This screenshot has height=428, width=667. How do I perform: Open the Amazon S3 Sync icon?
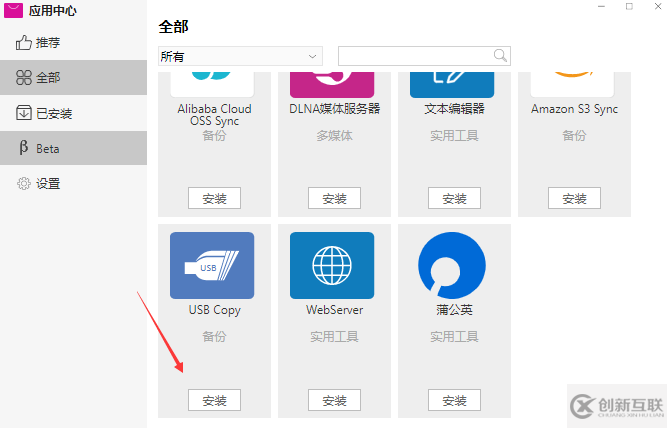click(572, 85)
